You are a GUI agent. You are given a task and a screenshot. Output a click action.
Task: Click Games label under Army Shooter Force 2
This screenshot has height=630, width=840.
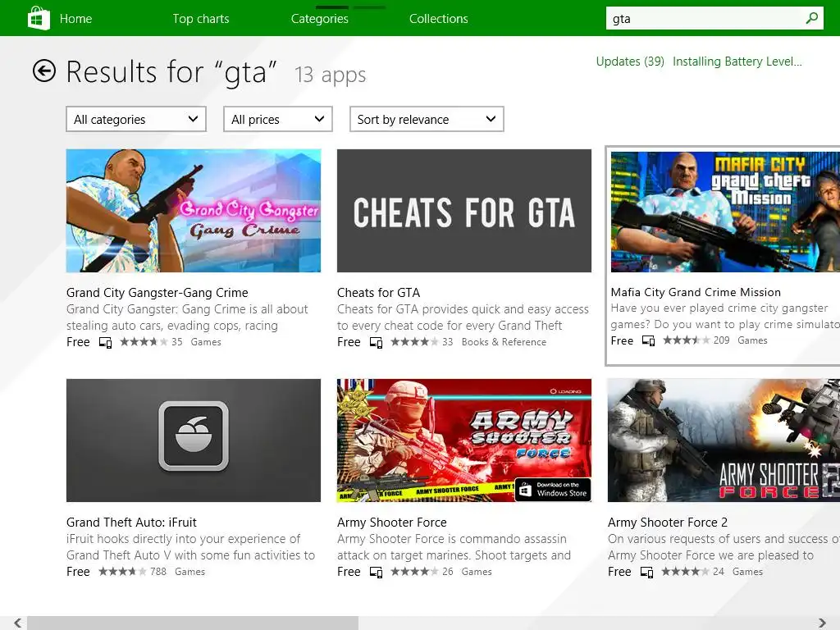click(748, 572)
